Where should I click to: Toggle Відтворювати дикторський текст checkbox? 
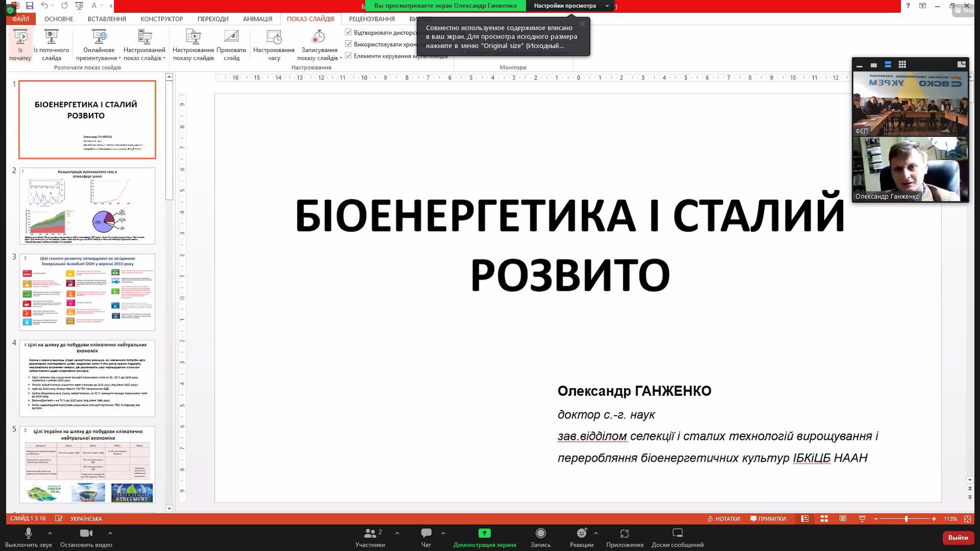tap(349, 32)
